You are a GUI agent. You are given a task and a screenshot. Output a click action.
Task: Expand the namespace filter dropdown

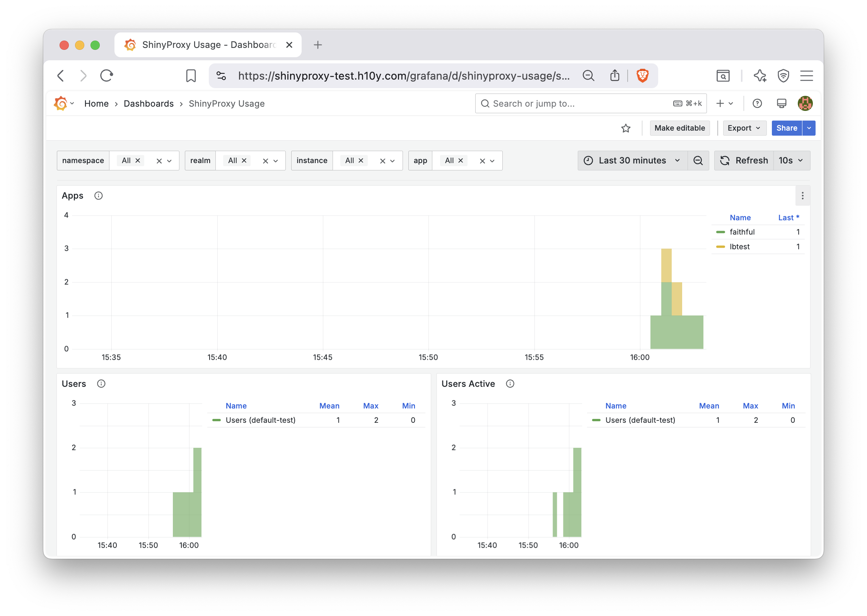169,160
